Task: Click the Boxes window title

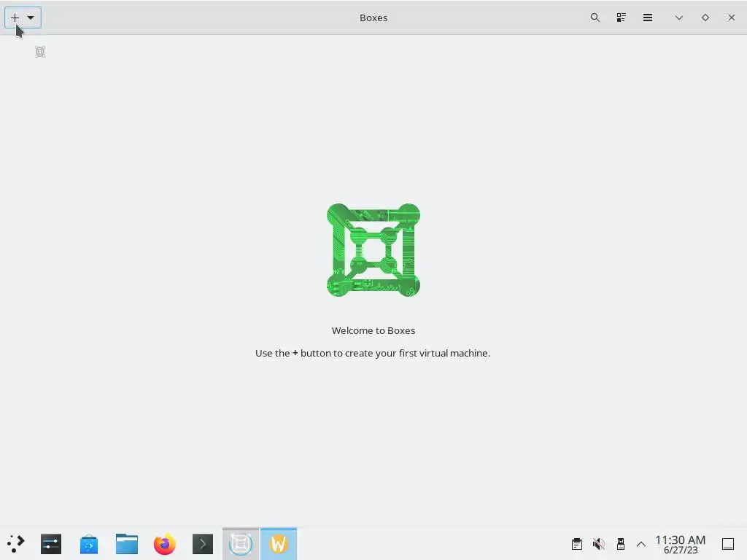Action: pyautogui.click(x=373, y=17)
